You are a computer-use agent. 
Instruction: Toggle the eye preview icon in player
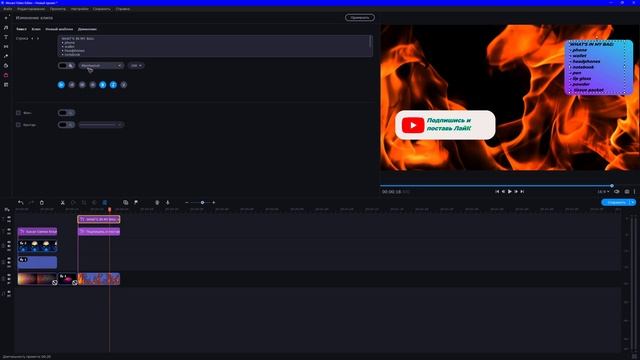pos(617,191)
